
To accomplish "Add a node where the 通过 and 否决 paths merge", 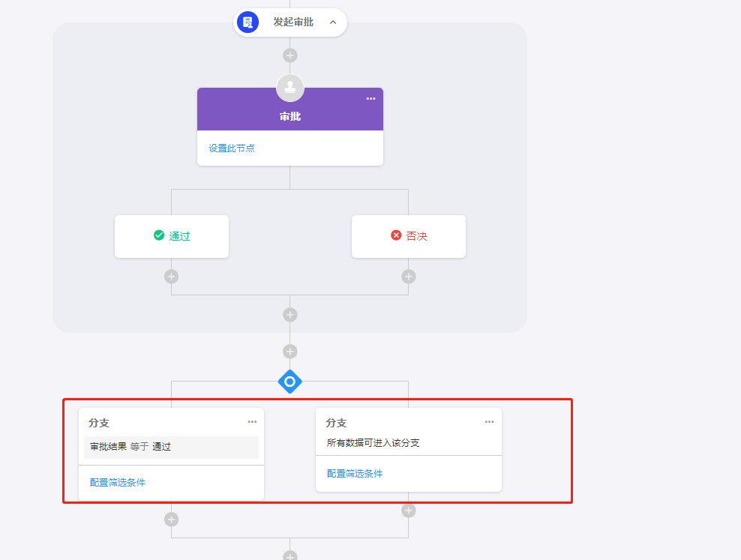I will click(290, 315).
